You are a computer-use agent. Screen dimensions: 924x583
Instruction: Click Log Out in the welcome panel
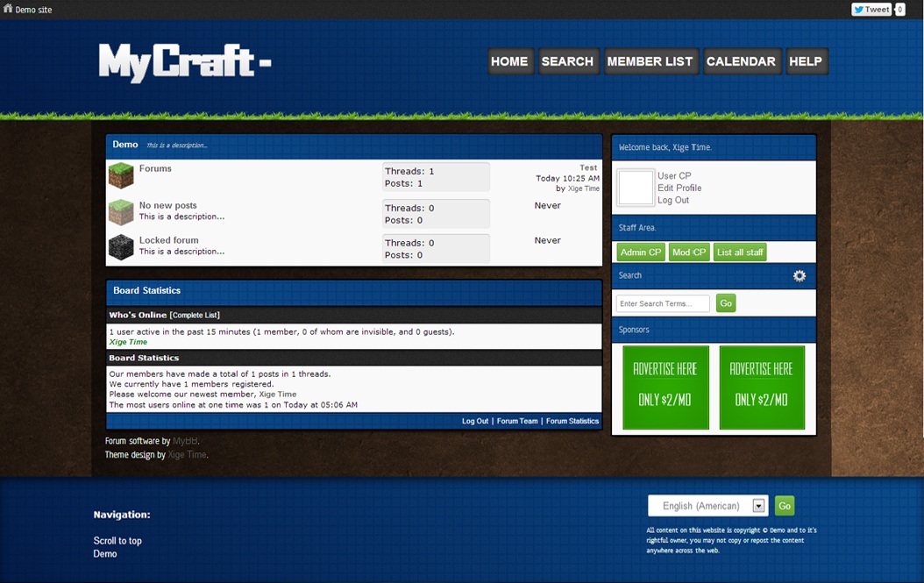pyautogui.click(x=673, y=200)
